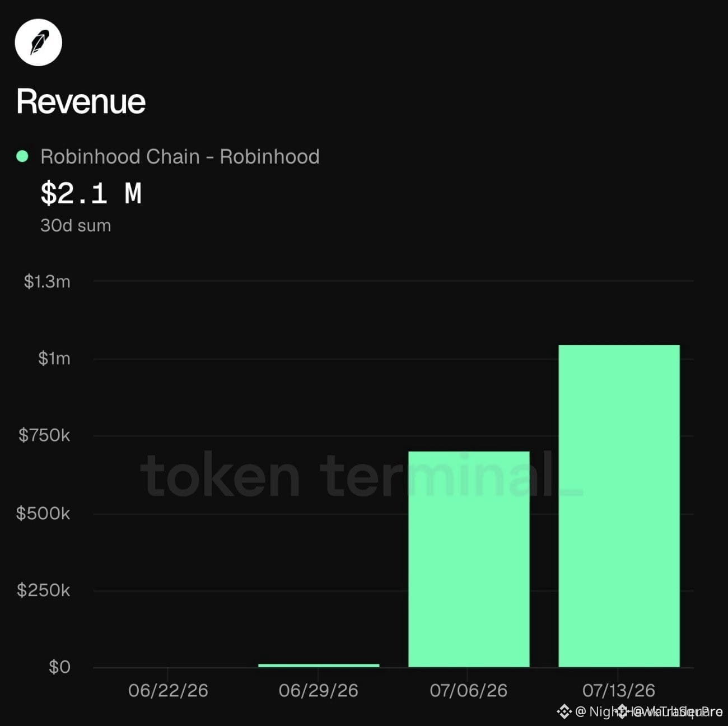Click the $750k y-axis label
Screen dimensions: 728x726
tap(44, 435)
